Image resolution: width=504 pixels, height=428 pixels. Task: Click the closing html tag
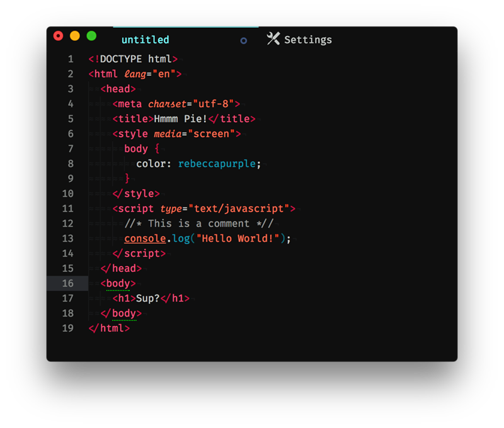109,328
